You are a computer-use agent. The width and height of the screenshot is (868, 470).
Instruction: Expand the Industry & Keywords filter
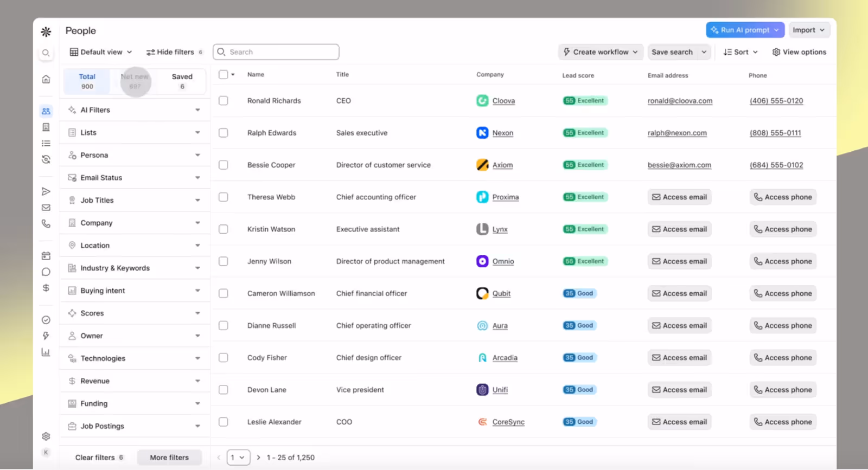(x=135, y=268)
